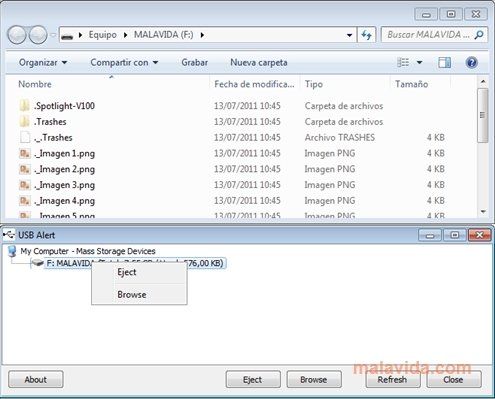This screenshot has height=399, width=495.
Task: Select MALAVIDA (F:) breadcrumb
Action: point(164,35)
